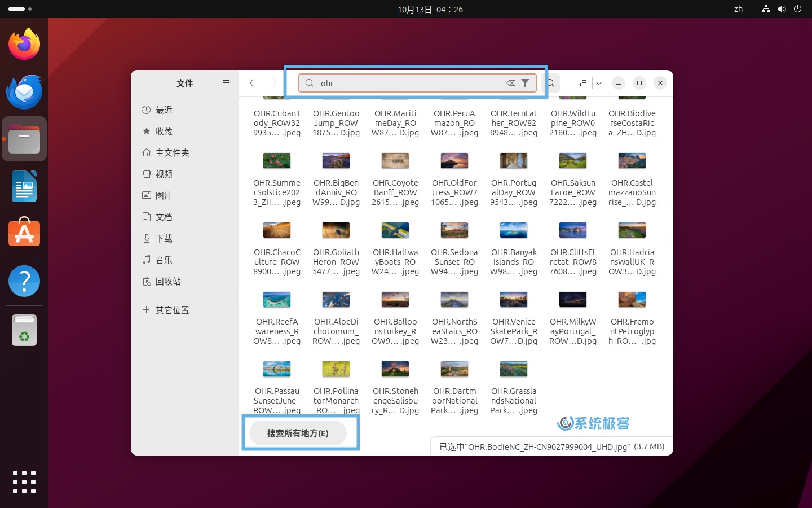The width and height of the screenshot is (812, 508).
Task: Select OHR.FremontPetroglyph image thumbnail
Action: 632,300
